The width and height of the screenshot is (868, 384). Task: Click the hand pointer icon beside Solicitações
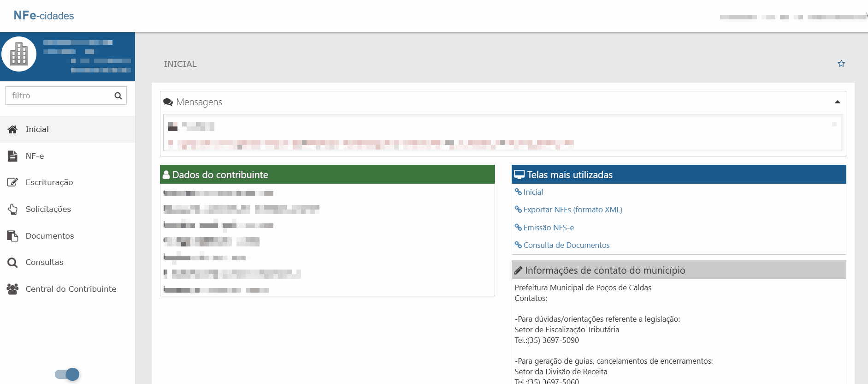coord(13,209)
